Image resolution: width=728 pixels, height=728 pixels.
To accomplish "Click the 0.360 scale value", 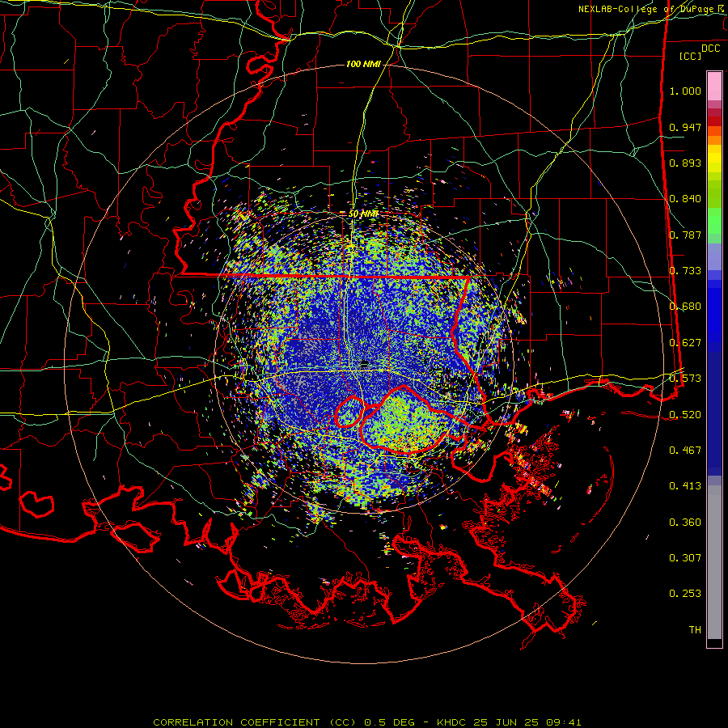I will point(685,523).
